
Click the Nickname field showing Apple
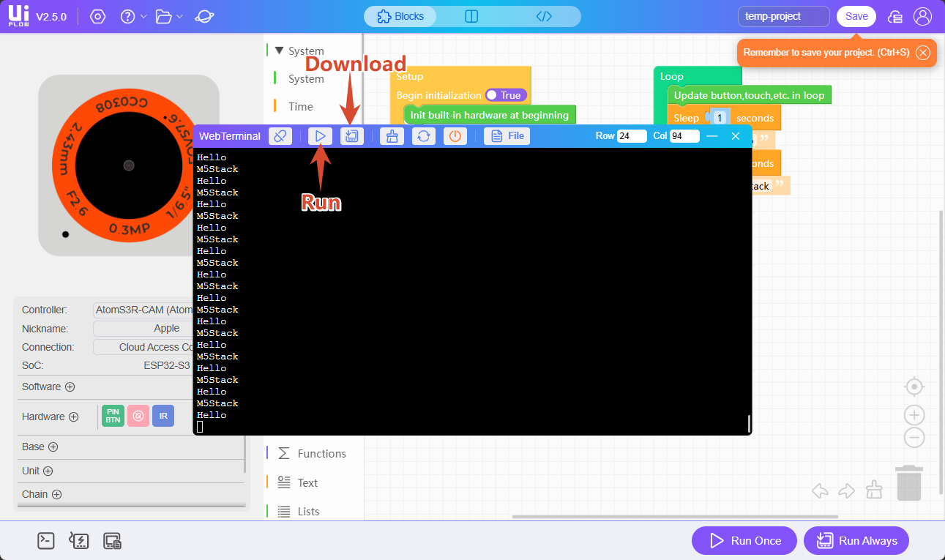coord(143,329)
